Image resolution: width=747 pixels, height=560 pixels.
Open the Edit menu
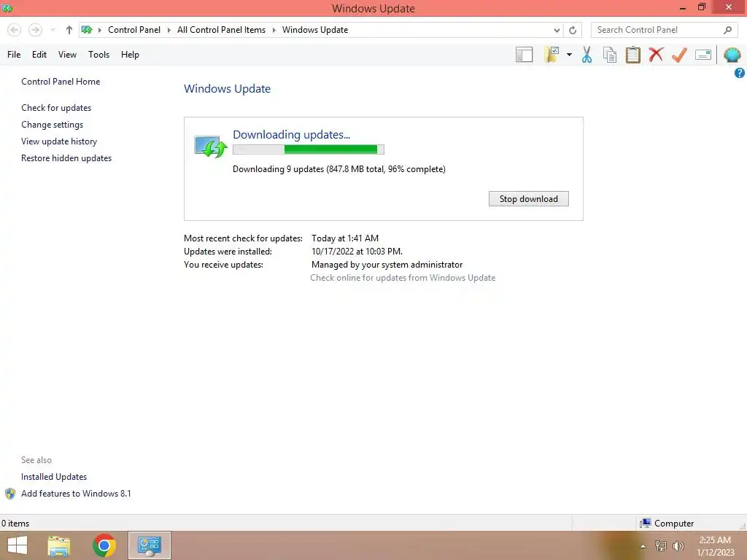tap(39, 55)
